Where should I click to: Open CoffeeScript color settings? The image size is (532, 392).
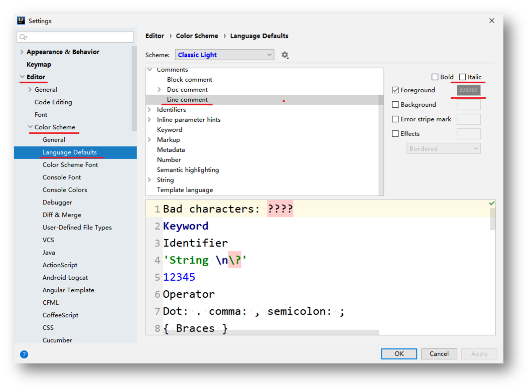click(60, 315)
